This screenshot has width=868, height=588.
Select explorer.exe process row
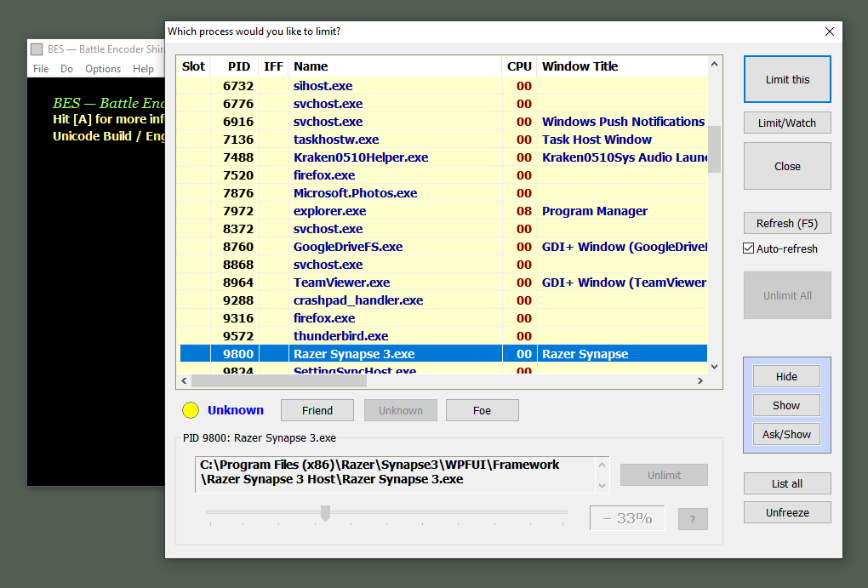443,211
